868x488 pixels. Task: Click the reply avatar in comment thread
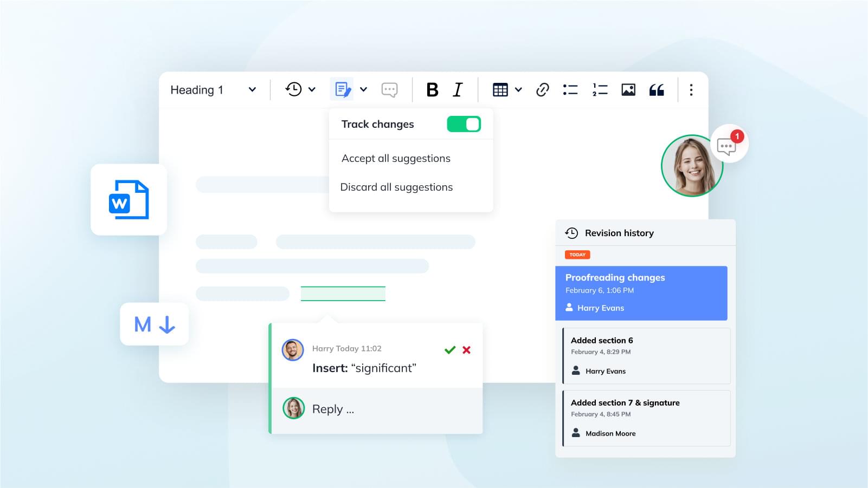pyautogui.click(x=293, y=408)
